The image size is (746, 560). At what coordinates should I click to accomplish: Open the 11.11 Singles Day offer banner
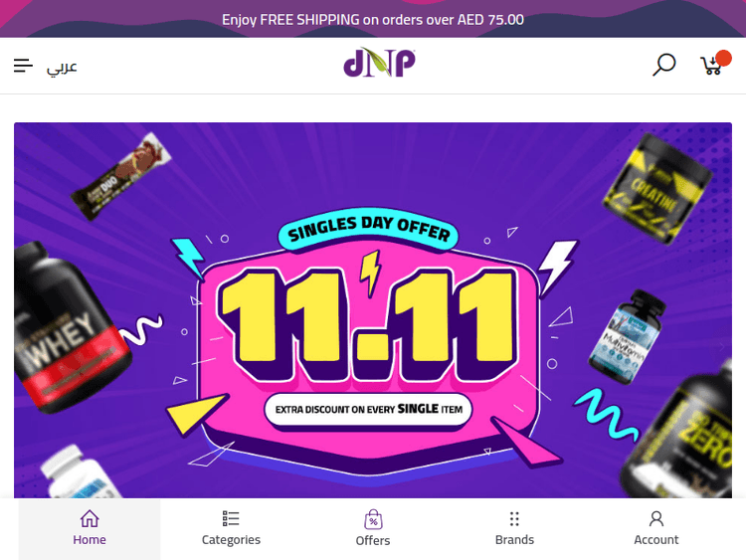coord(373,310)
